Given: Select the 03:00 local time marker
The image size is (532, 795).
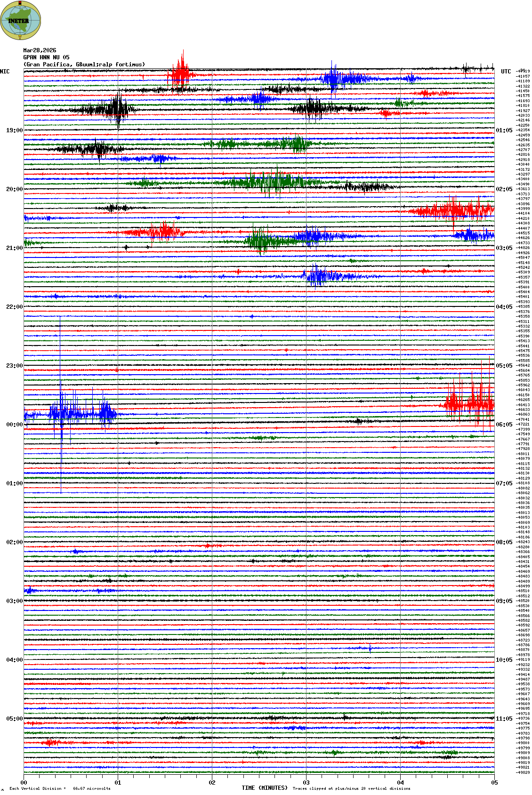Looking at the screenshot, I should [14, 601].
